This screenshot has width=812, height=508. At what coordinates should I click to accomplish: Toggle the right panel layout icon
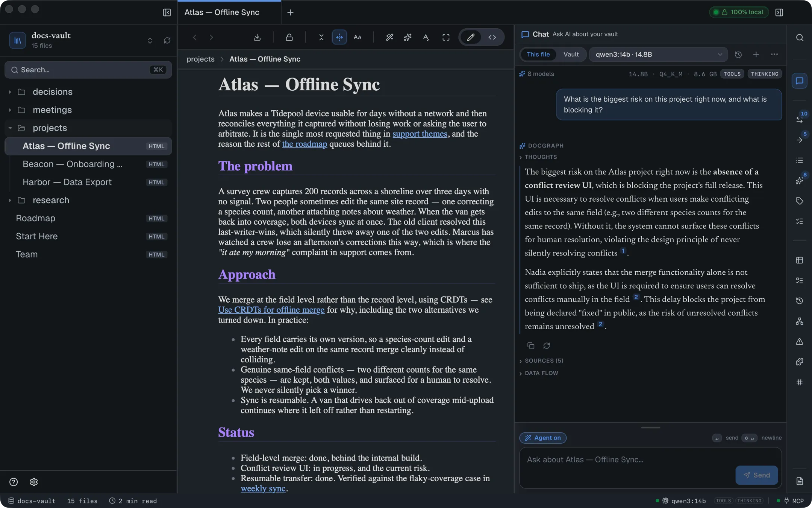(x=779, y=12)
